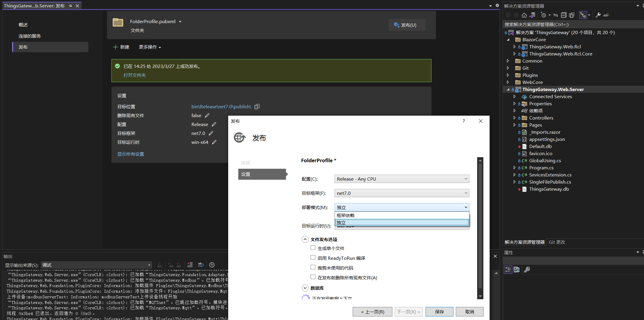The width and height of the screenshot is (644, 320).
Task: Check 启用 ReadyToRun 编译 option
Action: (313, 257)
